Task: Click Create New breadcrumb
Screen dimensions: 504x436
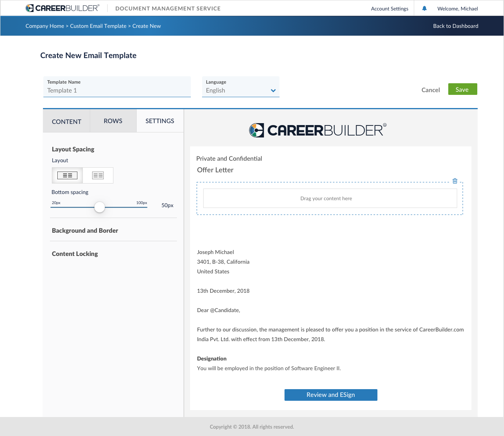Action: (147, 26)
